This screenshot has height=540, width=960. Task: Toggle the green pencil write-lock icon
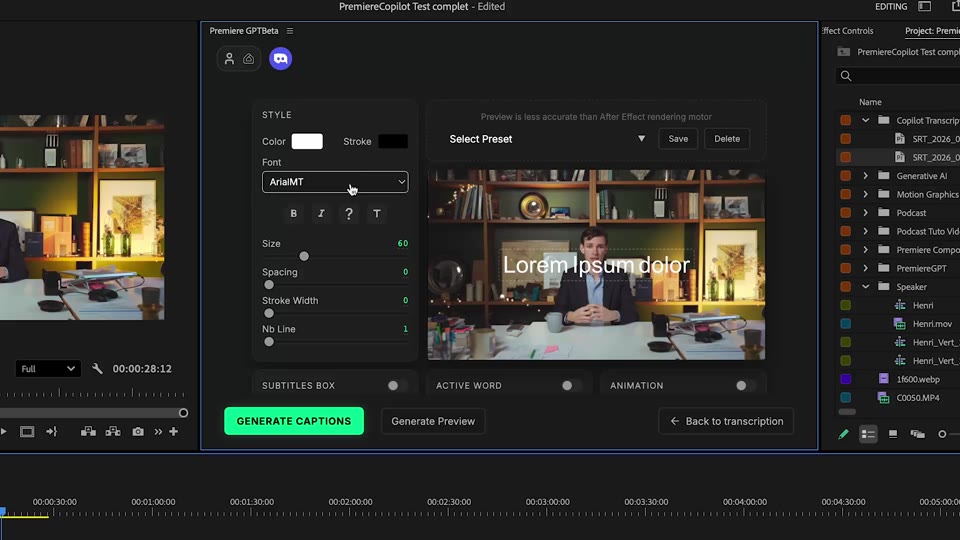(843, 434)
